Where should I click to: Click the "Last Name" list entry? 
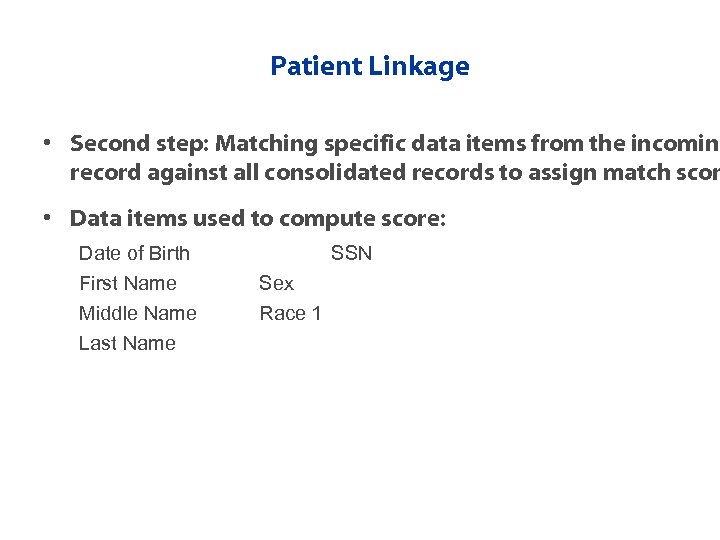tap(127, 343)
